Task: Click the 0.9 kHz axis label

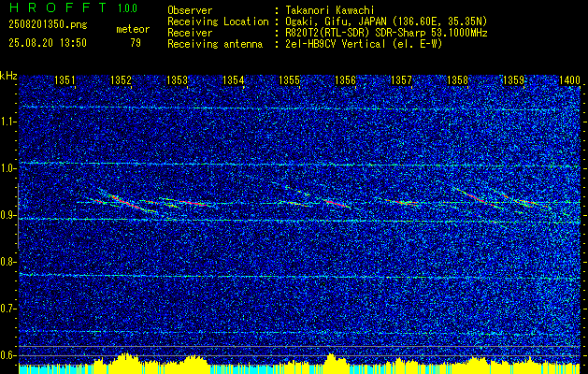Action: point(8,215)
